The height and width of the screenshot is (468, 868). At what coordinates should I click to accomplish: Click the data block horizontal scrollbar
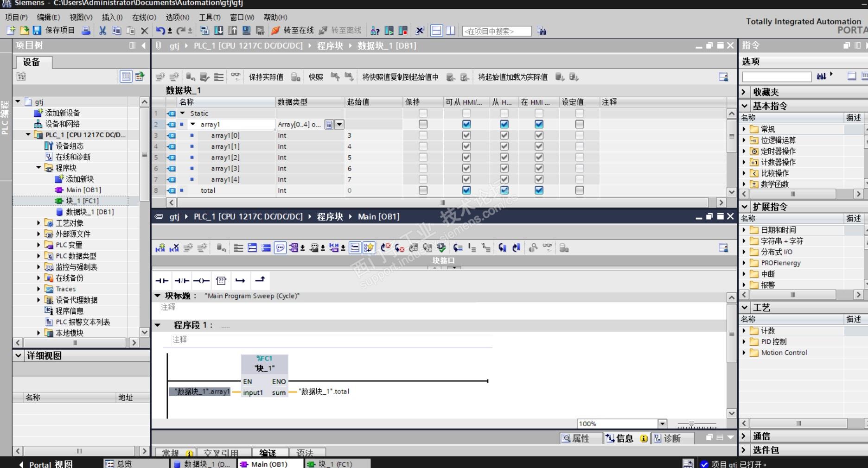tap(443, 202)
